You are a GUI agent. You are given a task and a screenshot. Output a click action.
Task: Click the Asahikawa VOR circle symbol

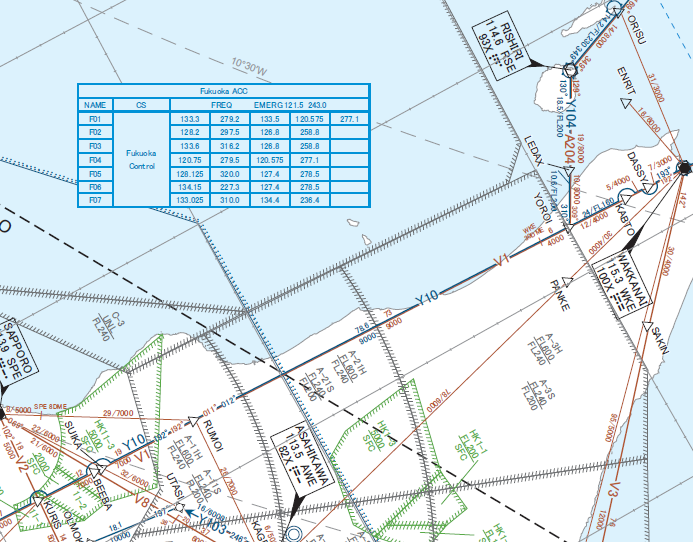293,535
